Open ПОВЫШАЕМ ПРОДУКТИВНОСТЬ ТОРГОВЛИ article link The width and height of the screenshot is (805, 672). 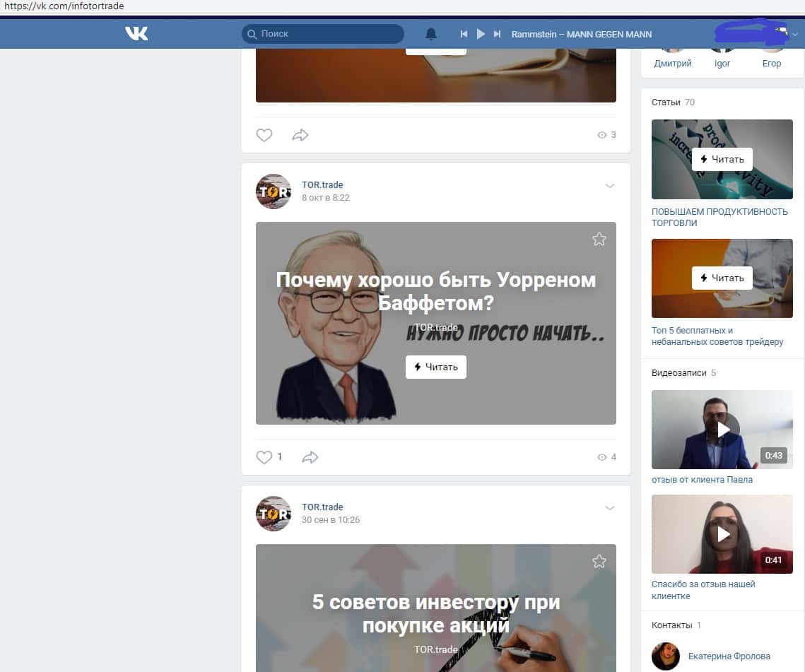pos(719,217)
